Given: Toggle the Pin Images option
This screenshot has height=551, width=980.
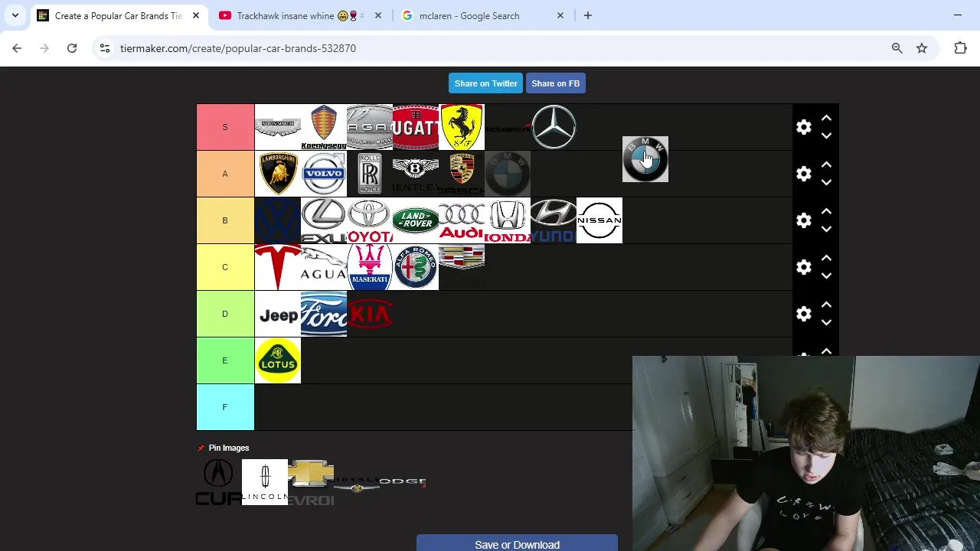Looking at the screenshot, I should point(224,448).
